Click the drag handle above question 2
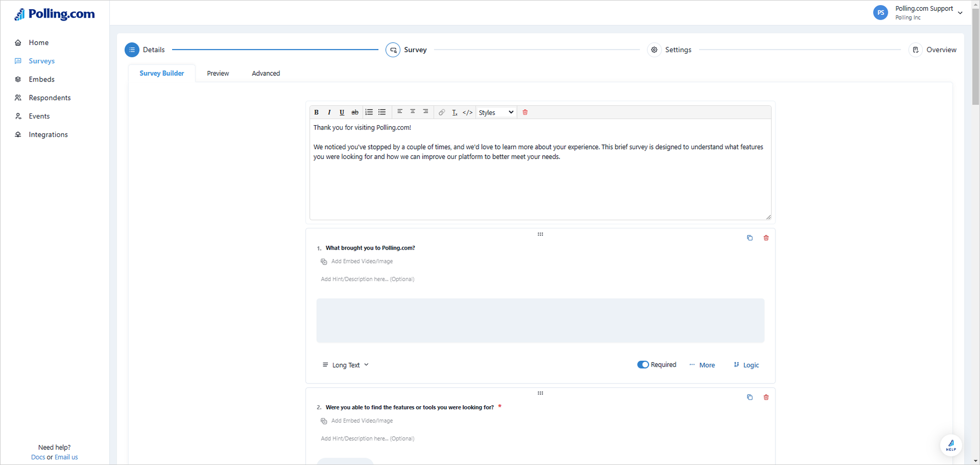 (540, 393)
